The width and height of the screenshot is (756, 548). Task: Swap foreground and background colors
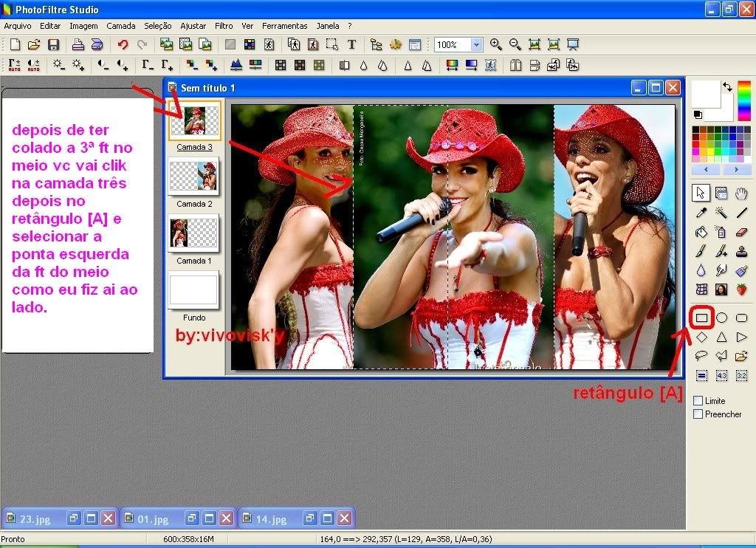(x=727, y=87)
